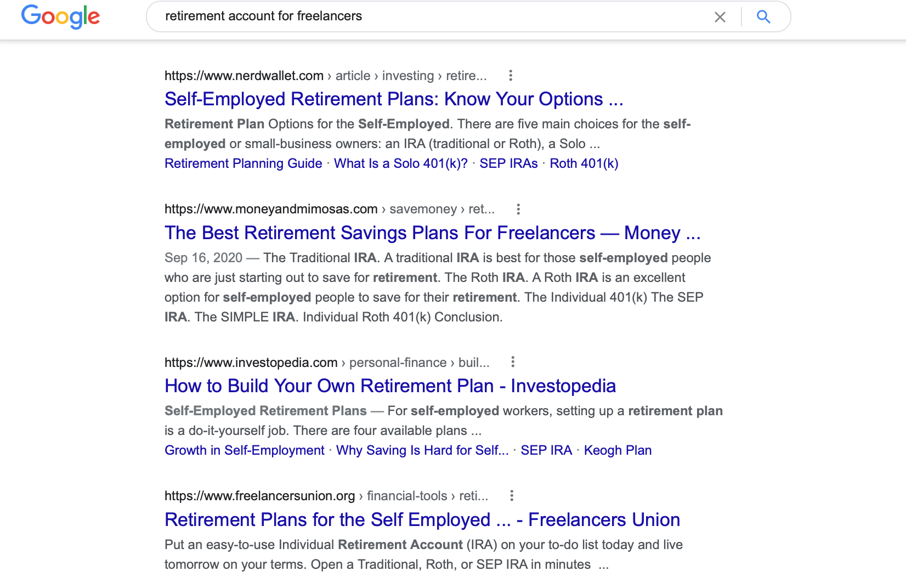Click the search query input field
Viewport: 906px width, 588px height.
click(x=428, y=16)
